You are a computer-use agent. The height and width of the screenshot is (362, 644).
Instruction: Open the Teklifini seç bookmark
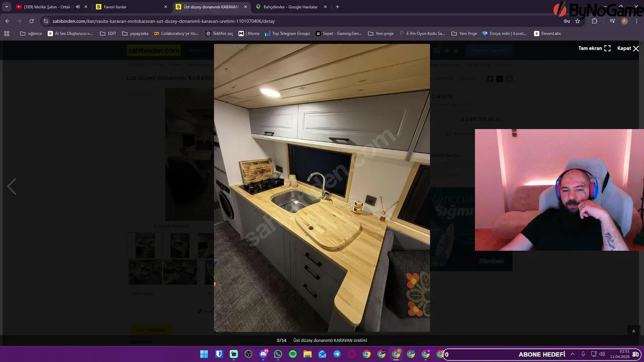(x=219, y=34)
